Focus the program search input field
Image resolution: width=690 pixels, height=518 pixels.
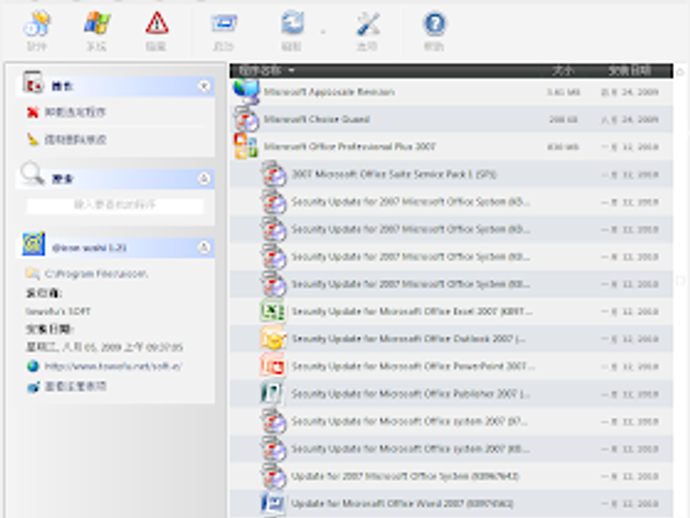(x=115, y=205)
